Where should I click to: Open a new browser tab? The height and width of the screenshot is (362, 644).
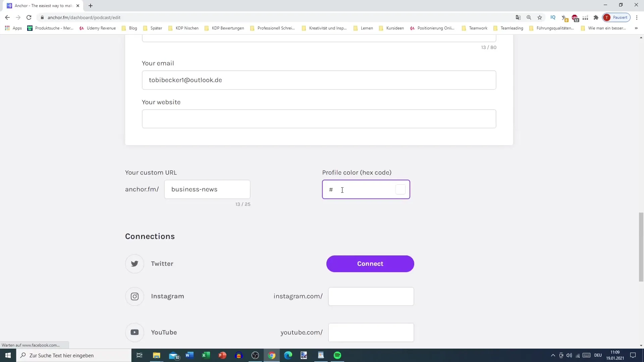point(91,6)
